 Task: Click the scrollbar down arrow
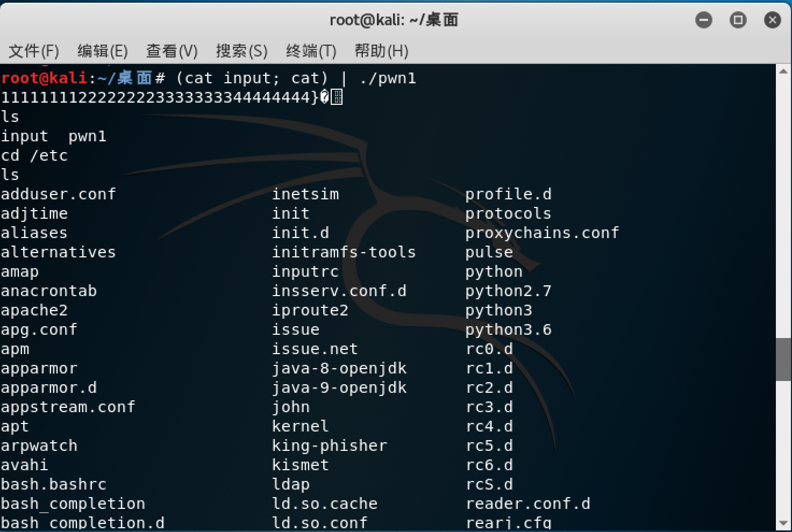pos(784,523)
